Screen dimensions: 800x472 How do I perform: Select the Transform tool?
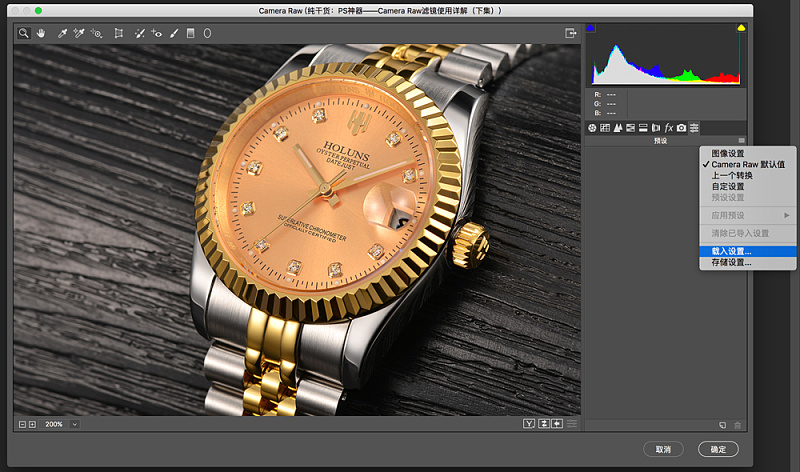click(x=118, y=33)
